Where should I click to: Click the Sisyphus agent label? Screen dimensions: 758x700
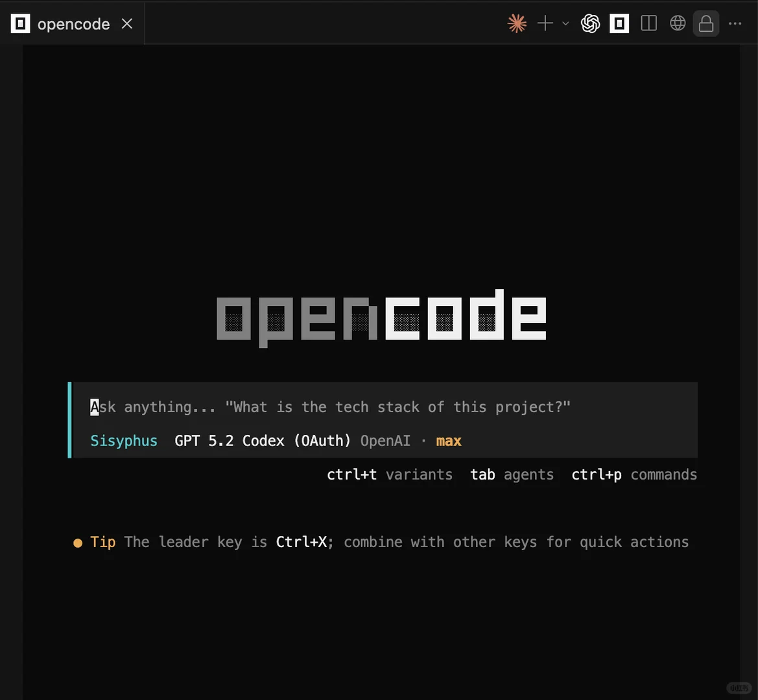[124, 441]
